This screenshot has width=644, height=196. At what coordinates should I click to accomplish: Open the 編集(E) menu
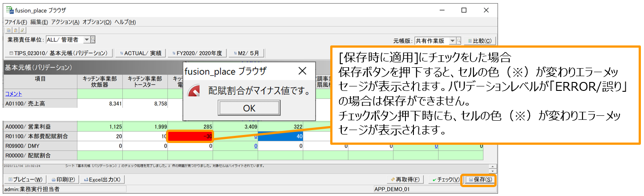click(39, 22)
